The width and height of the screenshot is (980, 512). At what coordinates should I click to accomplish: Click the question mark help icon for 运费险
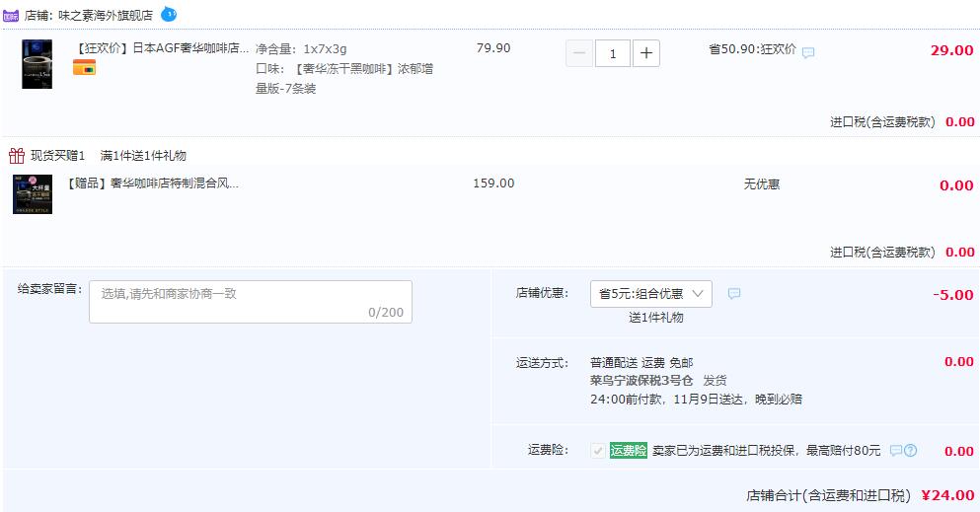click(911, 450)
